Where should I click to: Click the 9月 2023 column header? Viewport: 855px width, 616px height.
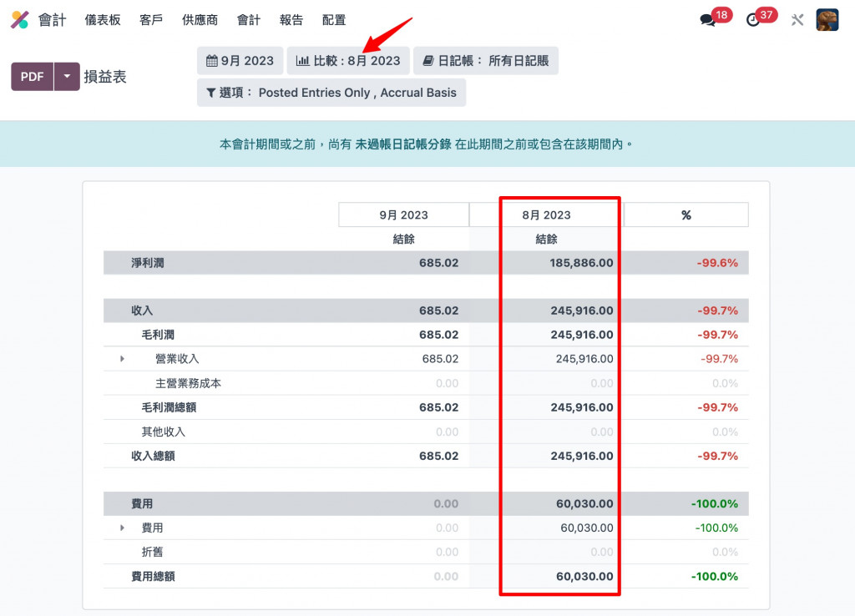pos(403,215)
